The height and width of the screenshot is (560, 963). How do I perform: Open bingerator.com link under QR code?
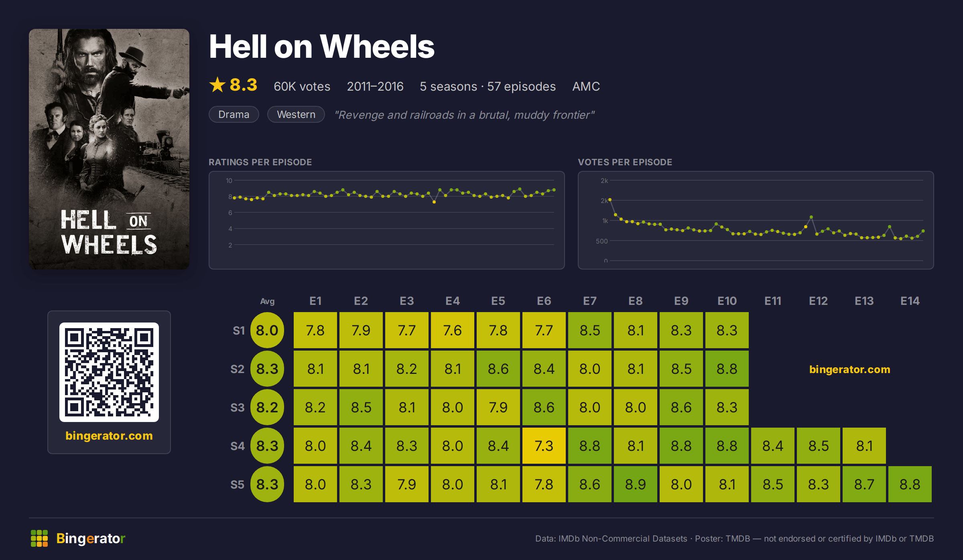109,436
